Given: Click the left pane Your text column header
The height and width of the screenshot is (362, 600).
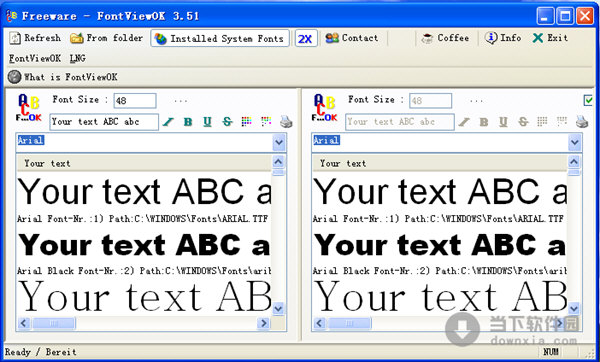Looking at the screenshot, I should [144, 163].
